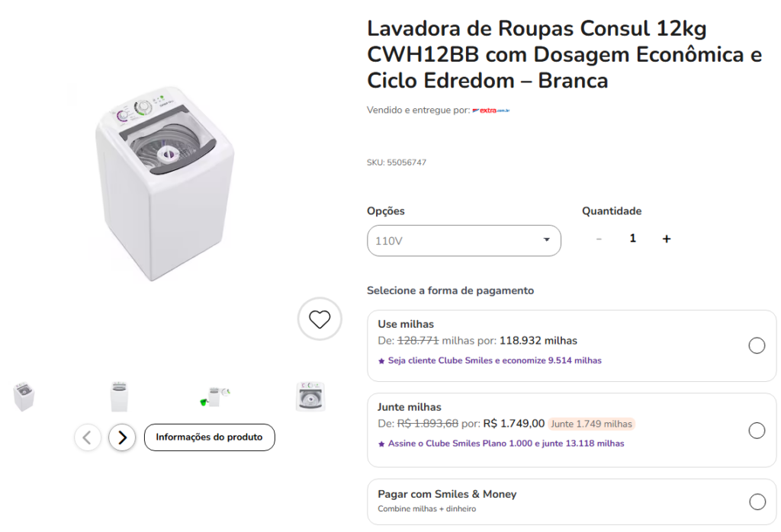Click the dropdown arrow in Opções

pyautogui.click(x=546, y=240)
